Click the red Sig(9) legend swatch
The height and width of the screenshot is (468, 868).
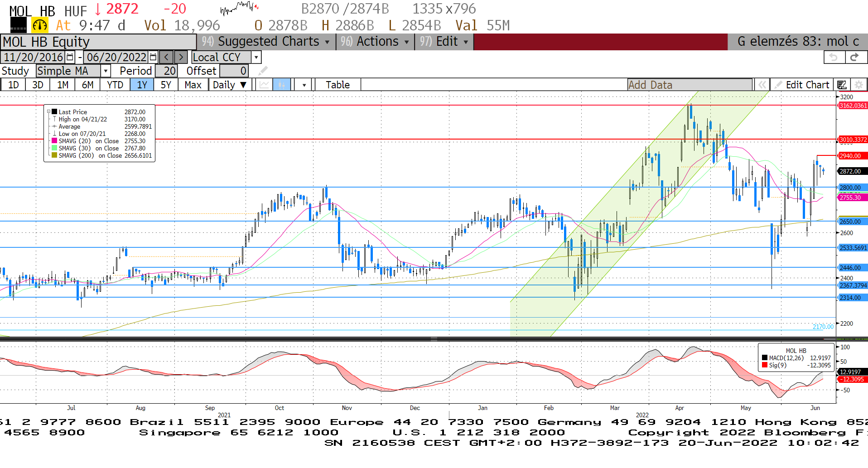click(x=765, y=365)
